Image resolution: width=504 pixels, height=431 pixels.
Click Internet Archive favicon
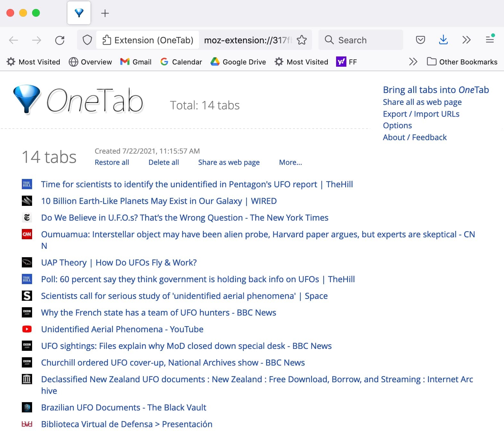pyautogui.click(x=27, y=379)
